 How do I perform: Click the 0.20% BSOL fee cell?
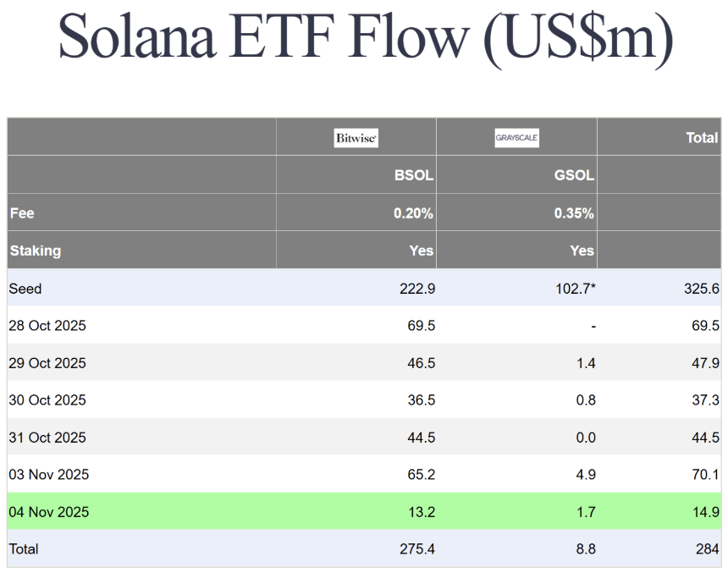(413, 213)
